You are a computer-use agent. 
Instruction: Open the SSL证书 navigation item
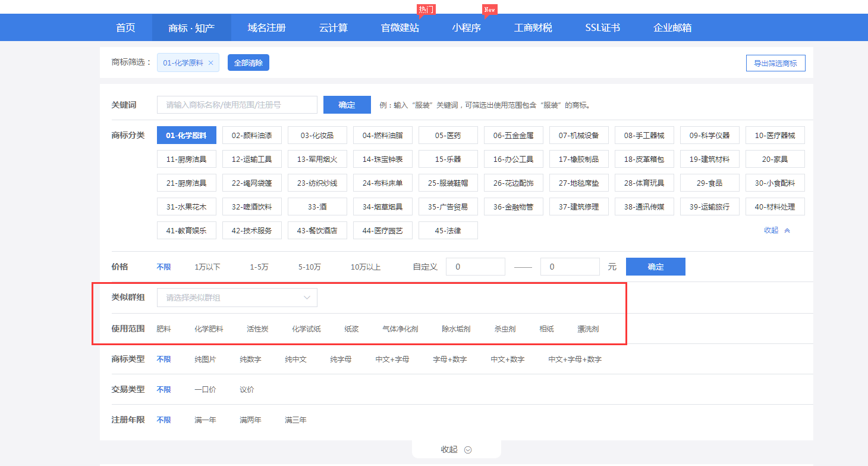603,27
